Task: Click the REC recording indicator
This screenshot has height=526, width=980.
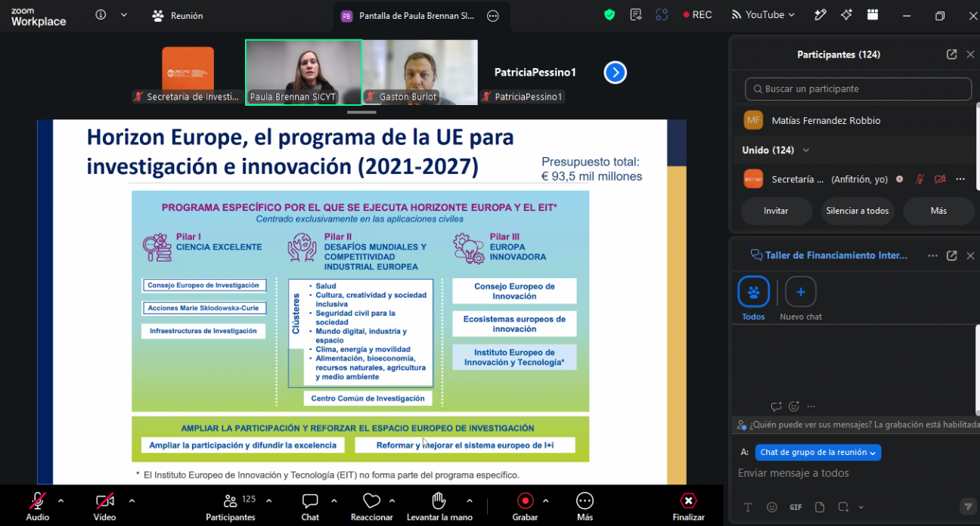Action: click(x=697, y=15)
